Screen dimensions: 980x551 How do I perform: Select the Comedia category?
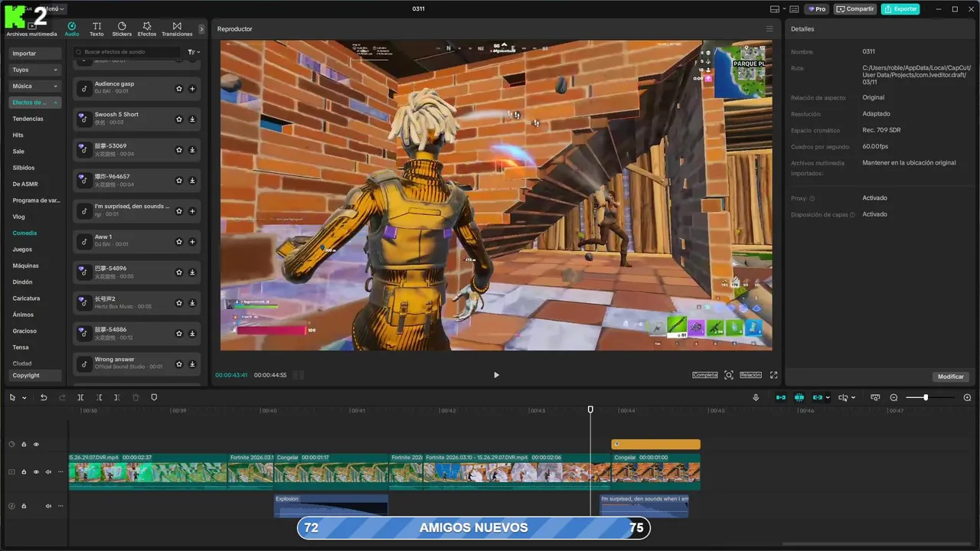point(24,233)
